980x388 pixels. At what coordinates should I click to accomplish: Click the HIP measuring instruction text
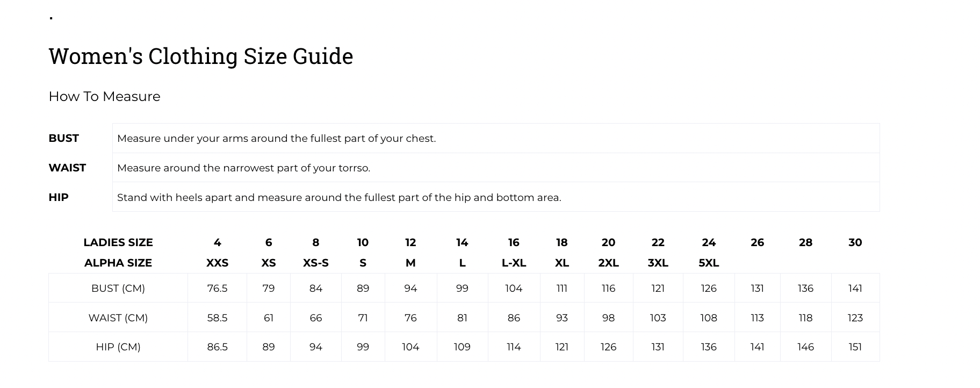coord(339,198)
